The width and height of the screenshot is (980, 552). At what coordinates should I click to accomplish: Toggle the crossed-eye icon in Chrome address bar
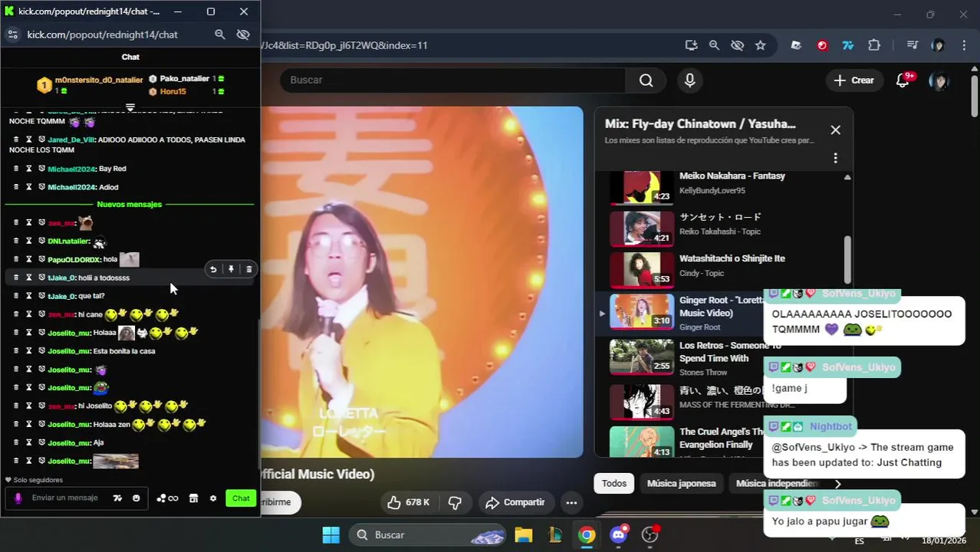(737, 45)
